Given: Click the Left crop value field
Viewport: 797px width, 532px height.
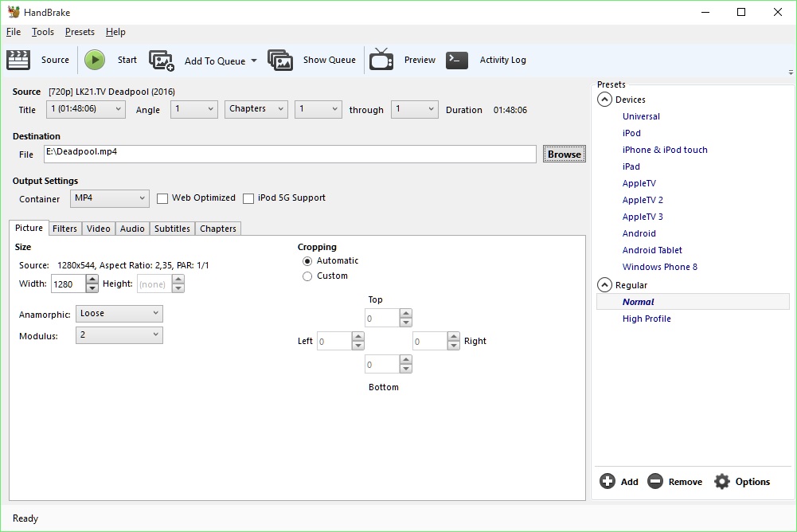Looking at the screenshot, I should click(x=334, y=342).
